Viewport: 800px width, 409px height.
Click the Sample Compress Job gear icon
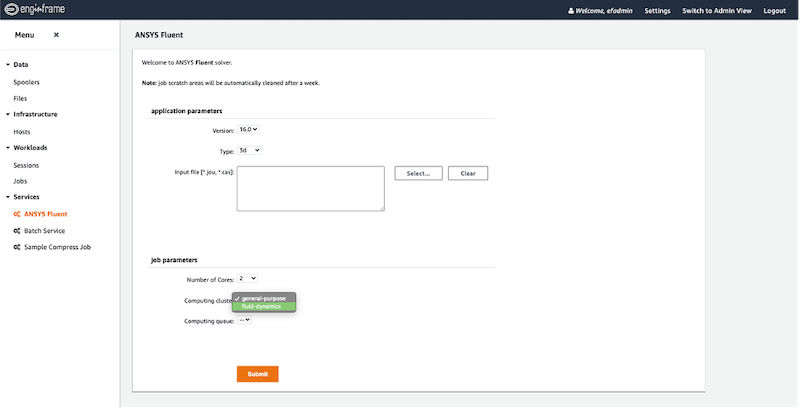(17, 247)
